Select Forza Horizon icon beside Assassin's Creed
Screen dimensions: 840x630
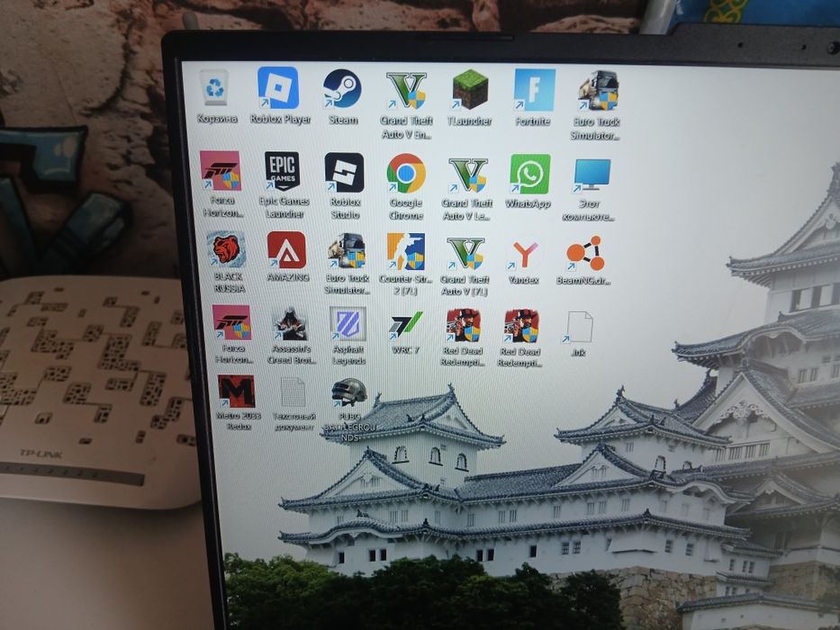click(x=231, y=322)
